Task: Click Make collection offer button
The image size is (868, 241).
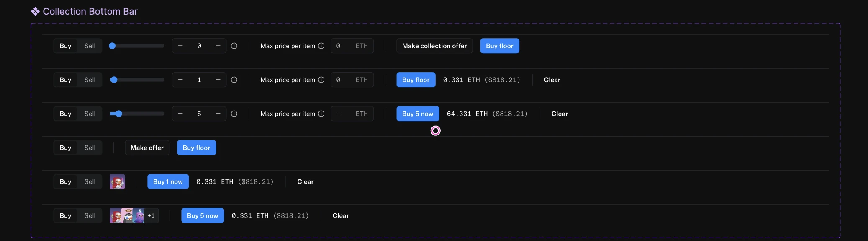Action: (x=434, y=46)
